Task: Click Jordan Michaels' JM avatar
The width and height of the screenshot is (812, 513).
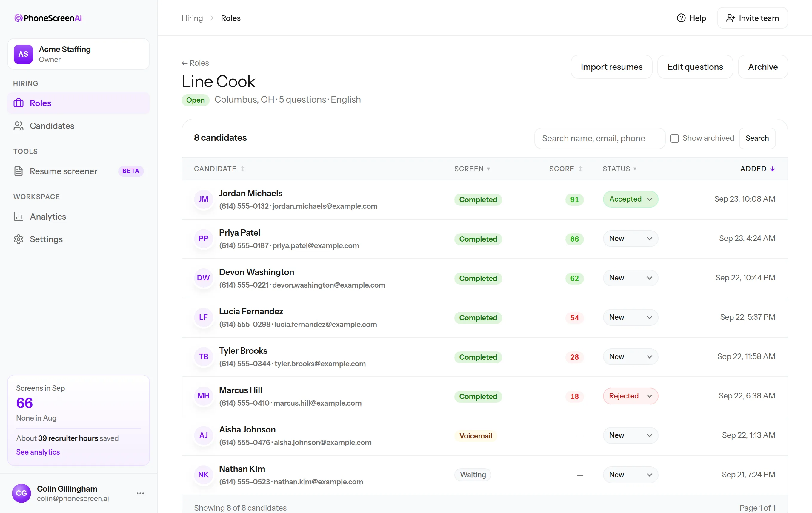Action: [x=203, y=199]
